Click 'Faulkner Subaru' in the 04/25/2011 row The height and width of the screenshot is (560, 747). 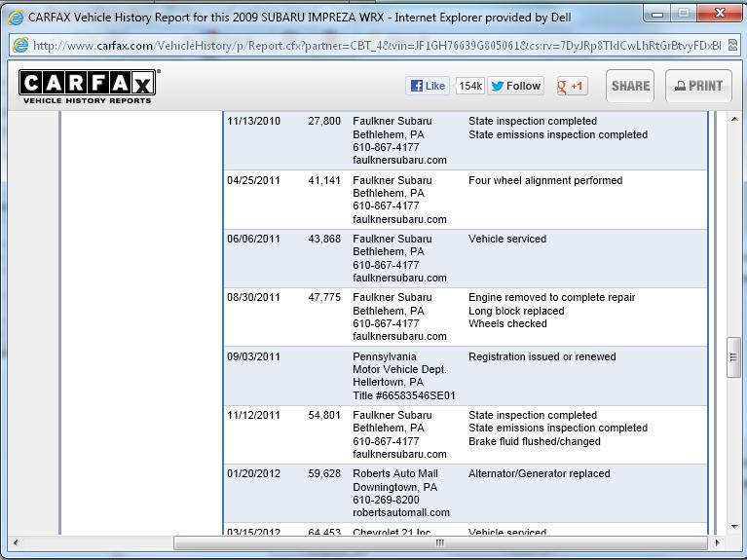[392, 180]
